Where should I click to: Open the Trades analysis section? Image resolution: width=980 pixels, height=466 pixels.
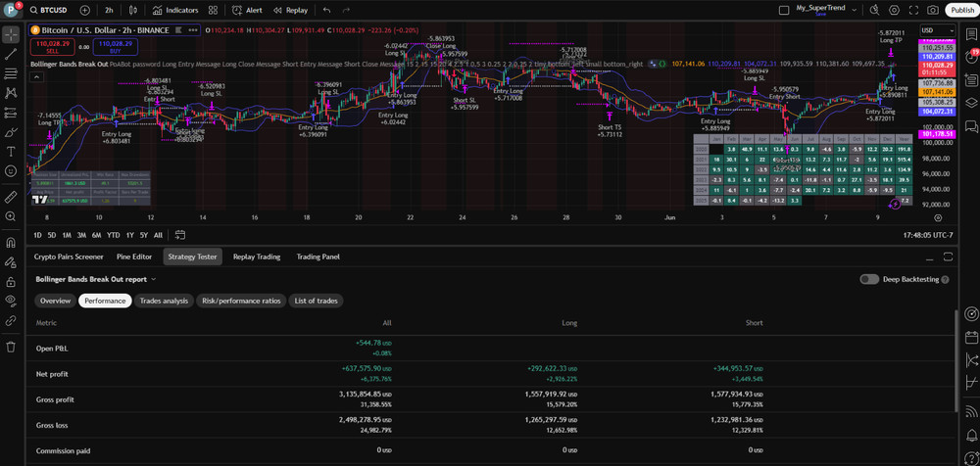(164, 302)
